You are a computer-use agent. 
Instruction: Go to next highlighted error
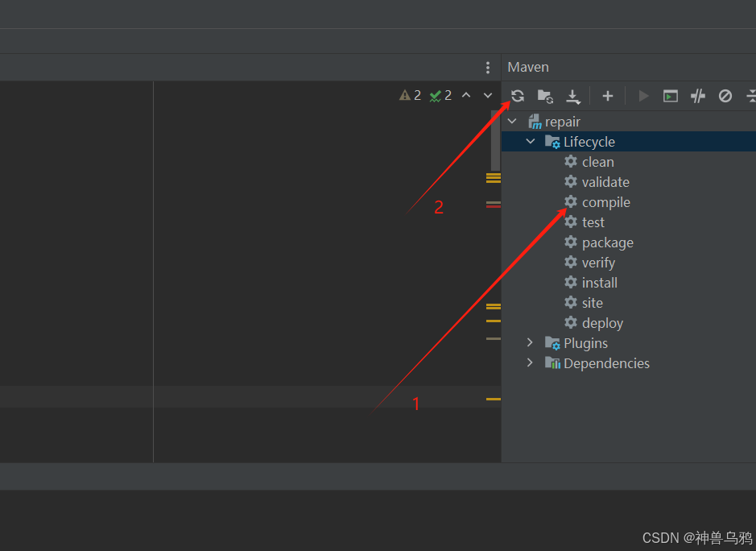[x=488, y=96]
